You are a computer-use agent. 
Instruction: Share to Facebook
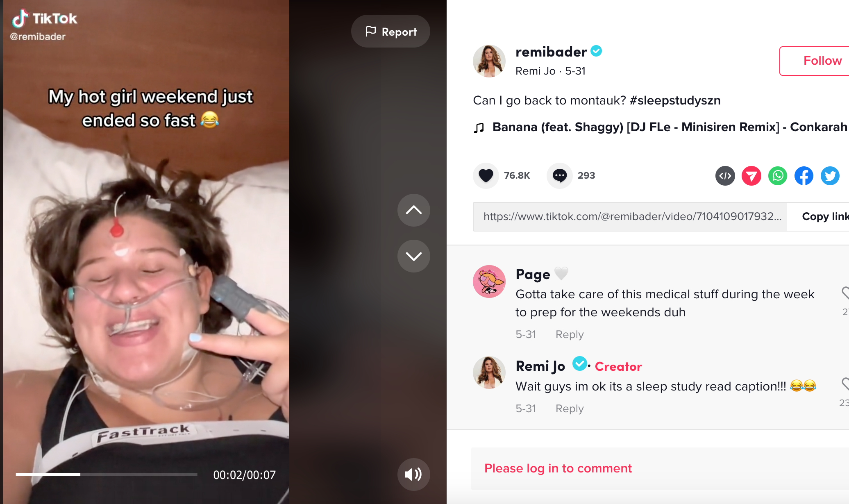(x=804, y=176)
